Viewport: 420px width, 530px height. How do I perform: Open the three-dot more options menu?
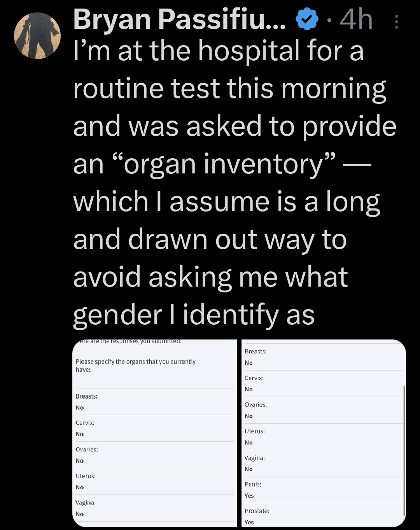(396, 22)
